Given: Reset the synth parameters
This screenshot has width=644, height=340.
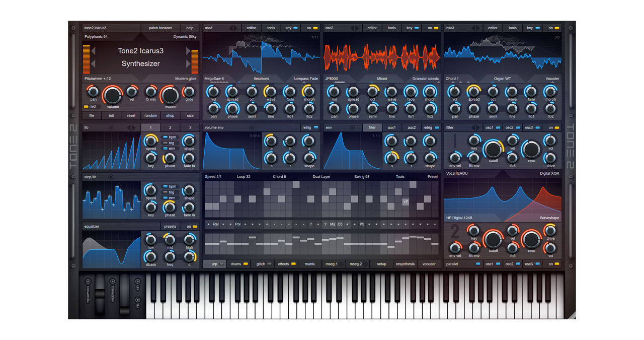Looking at the screenshot, I should pyautogui.click(x=131, y=115).
